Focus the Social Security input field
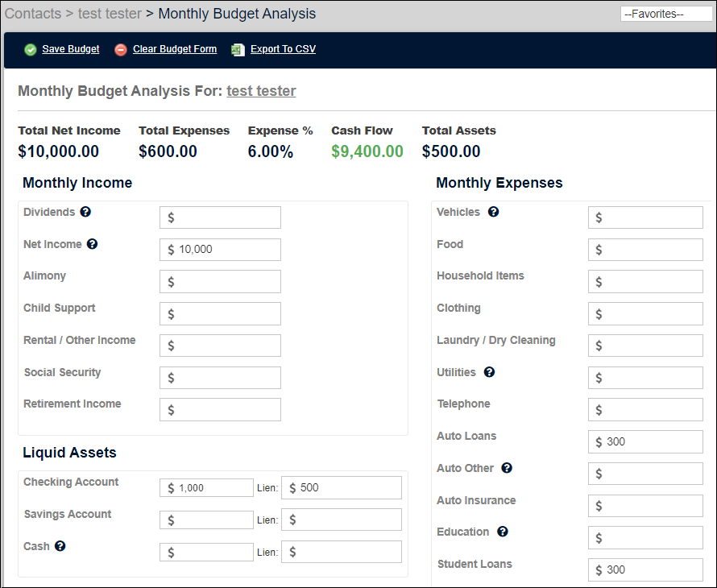Viewport: 717px width, 588px height. pyautogui.click(x=220, y=378)
